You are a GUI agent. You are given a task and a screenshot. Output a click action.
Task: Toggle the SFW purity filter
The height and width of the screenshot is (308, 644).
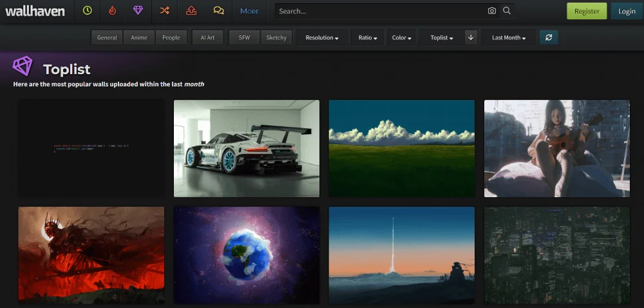pyautogui.click(x=244, y=37)
